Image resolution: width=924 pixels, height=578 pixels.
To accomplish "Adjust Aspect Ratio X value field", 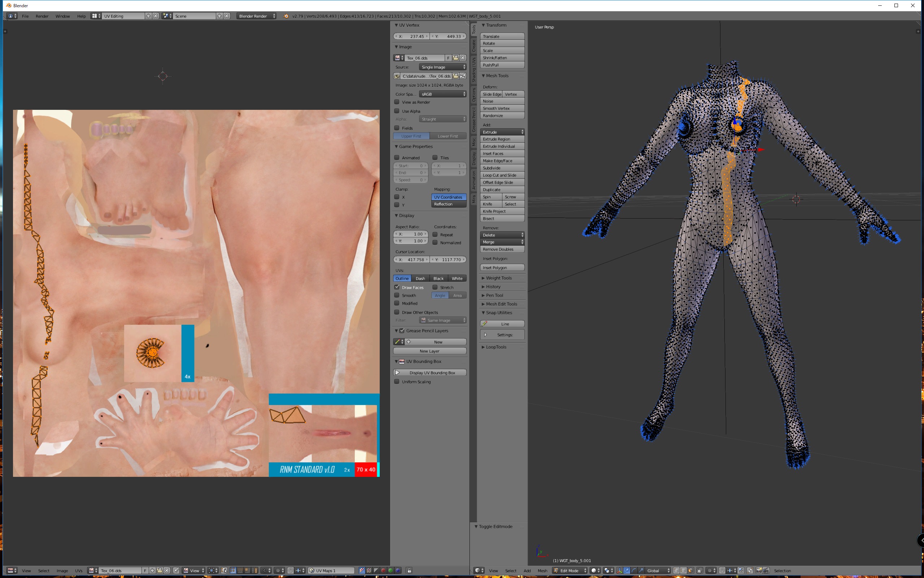I will tap(410, 234).
